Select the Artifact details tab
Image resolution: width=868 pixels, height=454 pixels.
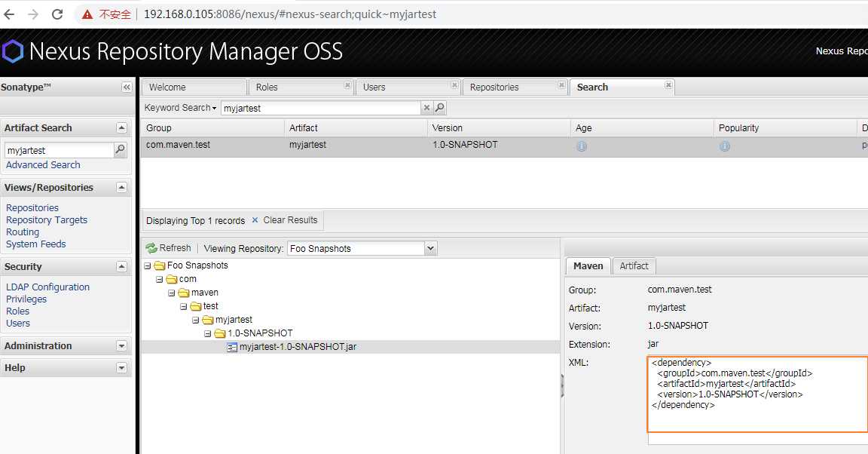pyautogui.click(x=634, y=266)
